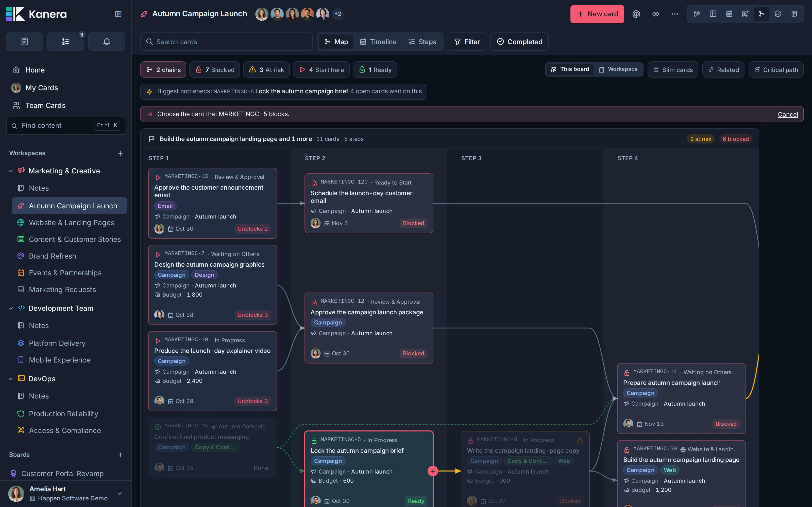Toggle Slim cards display

click(x=673, y=70)
